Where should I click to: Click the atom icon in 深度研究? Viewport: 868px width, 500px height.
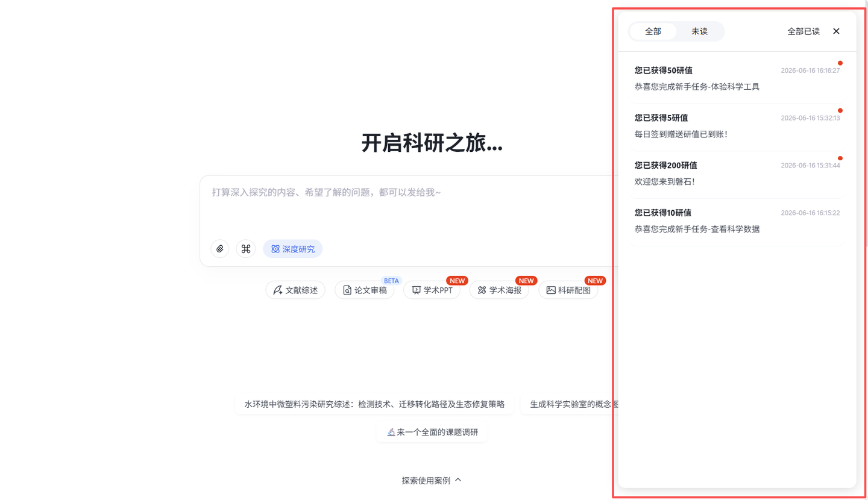tap(275, 249)
